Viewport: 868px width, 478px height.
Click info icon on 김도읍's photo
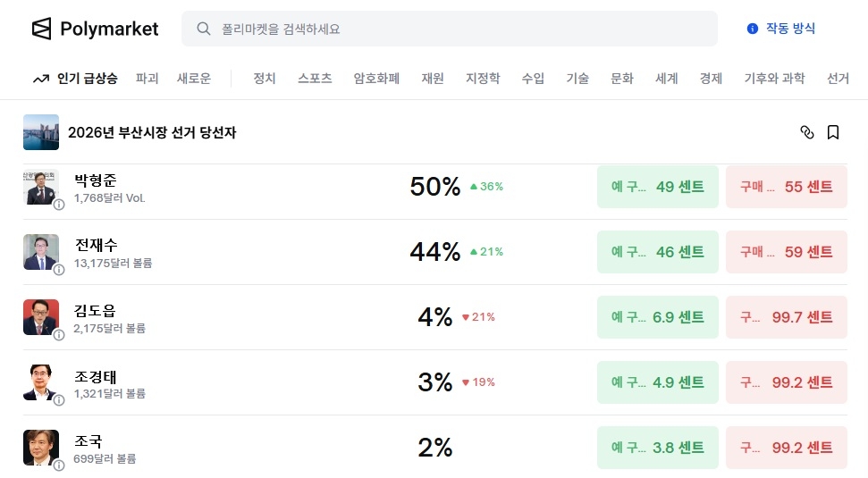[x=59, y=335]
